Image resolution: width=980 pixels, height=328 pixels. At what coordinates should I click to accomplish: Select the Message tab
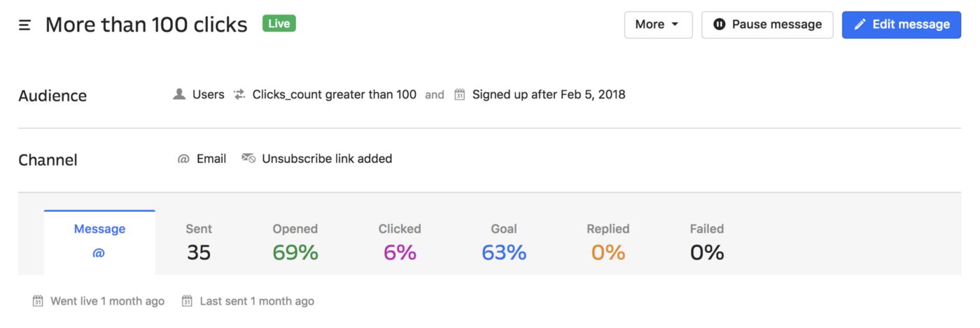click(99, 241)
